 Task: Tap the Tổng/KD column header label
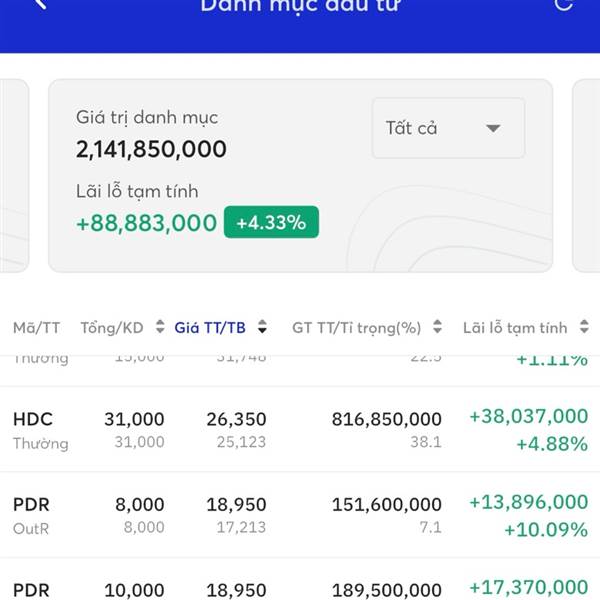click(112, 328)
